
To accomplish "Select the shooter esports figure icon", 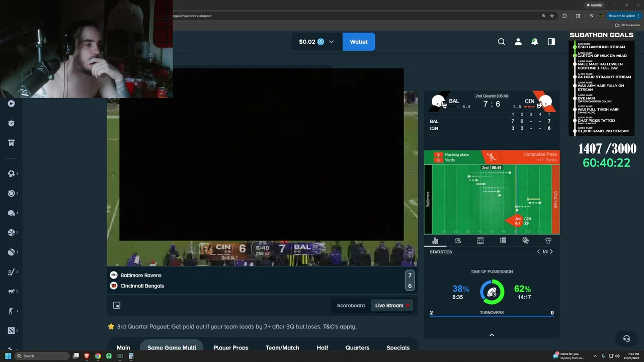I will [x=11, y=311].
